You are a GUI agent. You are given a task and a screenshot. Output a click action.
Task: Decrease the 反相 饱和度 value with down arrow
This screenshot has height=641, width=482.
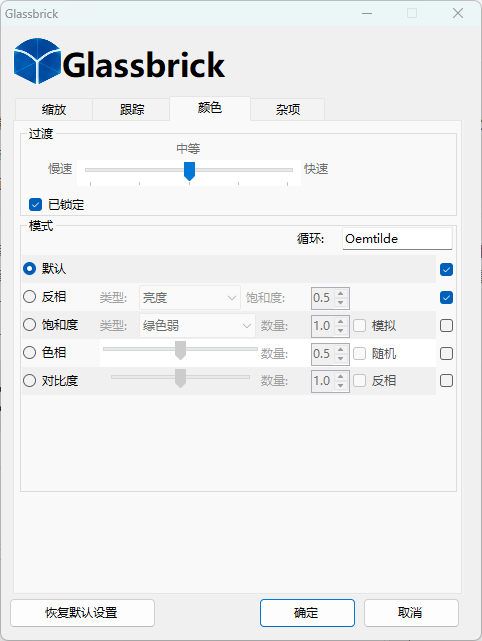pyautogui.click(x=341, y=303)
